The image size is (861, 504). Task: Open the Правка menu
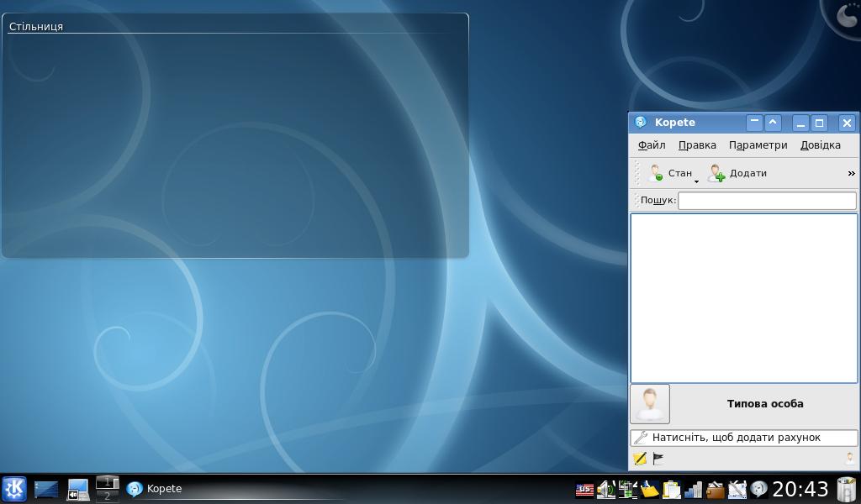(x=697, y=145)
